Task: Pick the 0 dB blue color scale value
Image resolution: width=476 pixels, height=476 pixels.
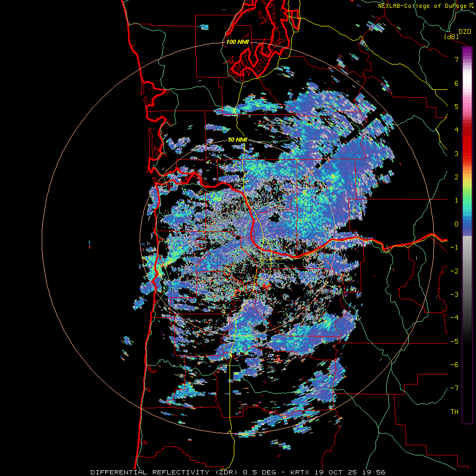Action: click(x=456, y=224)
